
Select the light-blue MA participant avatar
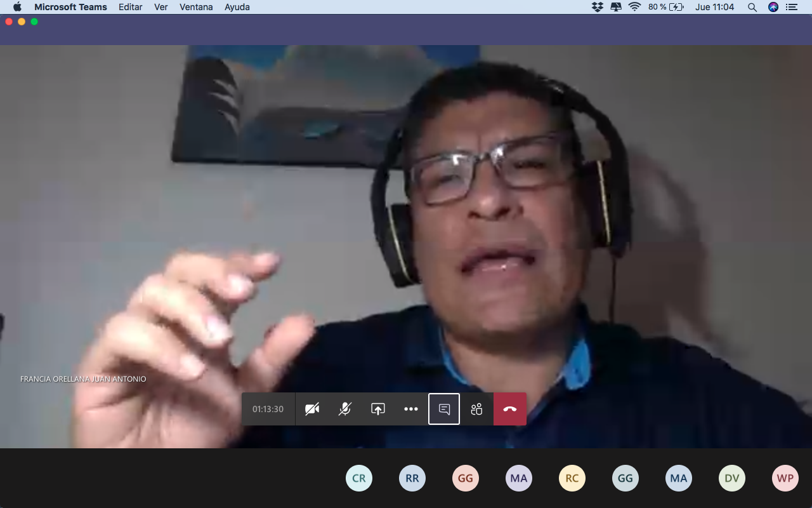click(x=679, y=478)
